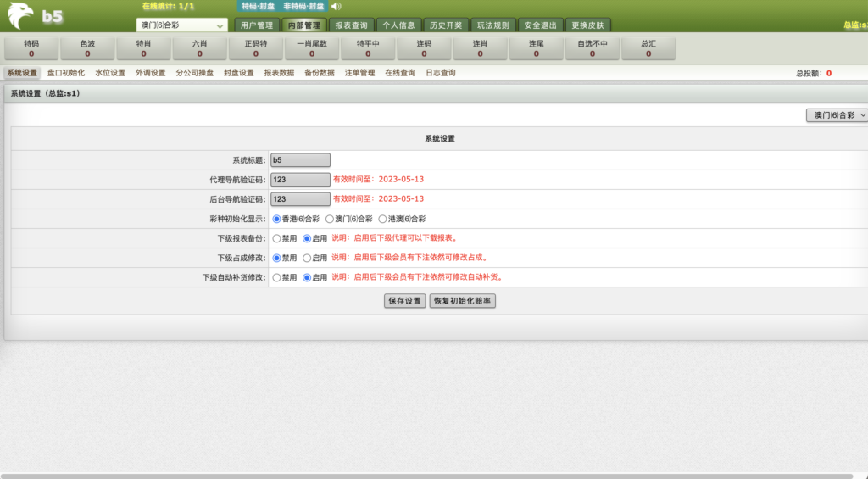
Task: Click the speaker sound icon
Action: click(x=336, y=7)
